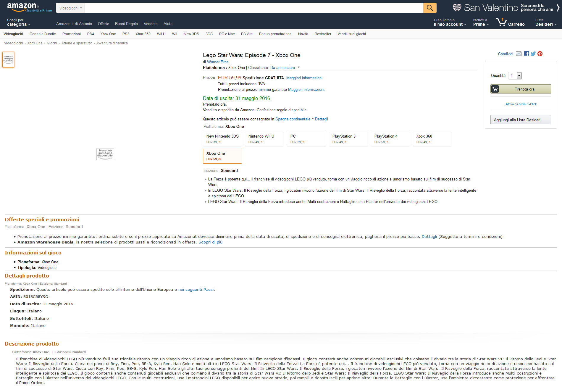Select New Nintendo 3DS platform option
This screenshot has width=562, height=392.
tap(222, 139)
